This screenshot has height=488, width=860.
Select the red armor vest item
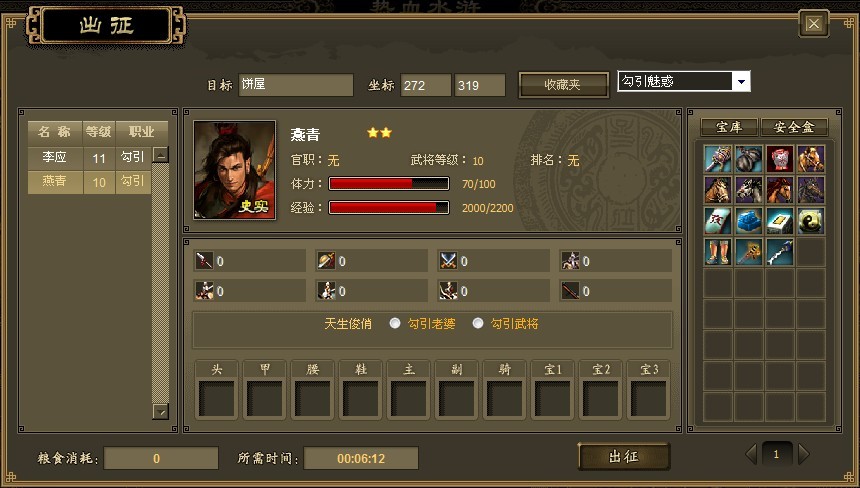coord(779,159)
